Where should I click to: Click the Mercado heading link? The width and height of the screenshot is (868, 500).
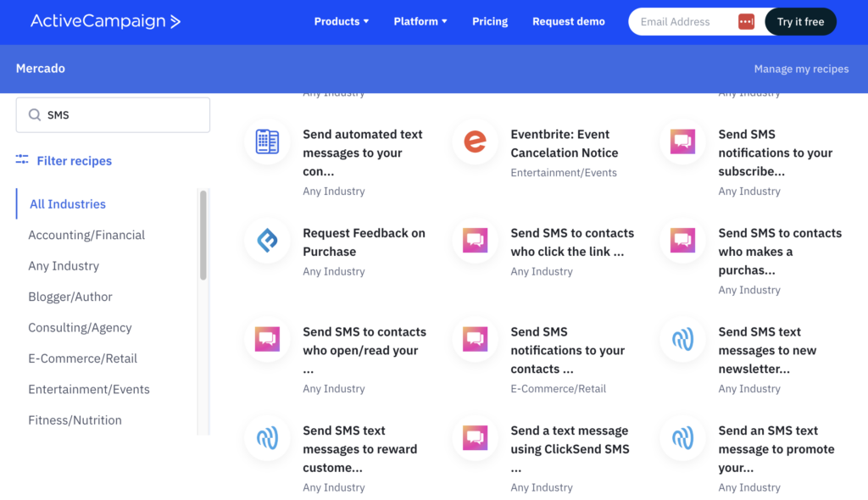point(41,68)
